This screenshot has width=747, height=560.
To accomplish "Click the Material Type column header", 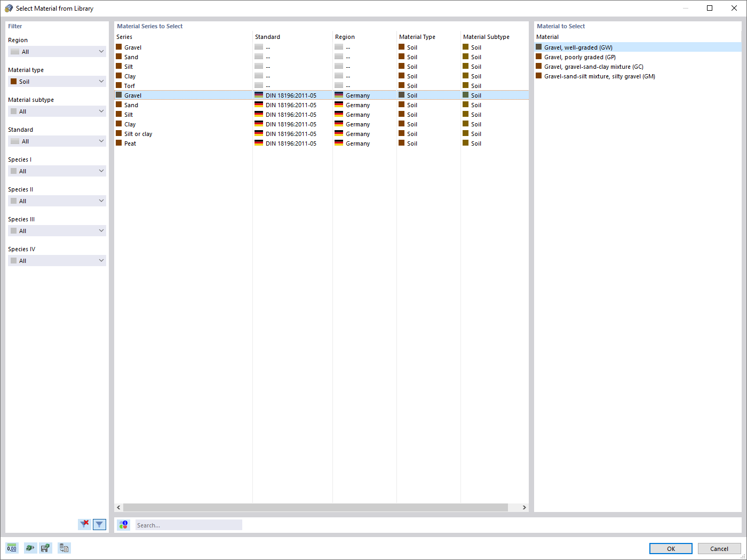I will tap(429, 37).
